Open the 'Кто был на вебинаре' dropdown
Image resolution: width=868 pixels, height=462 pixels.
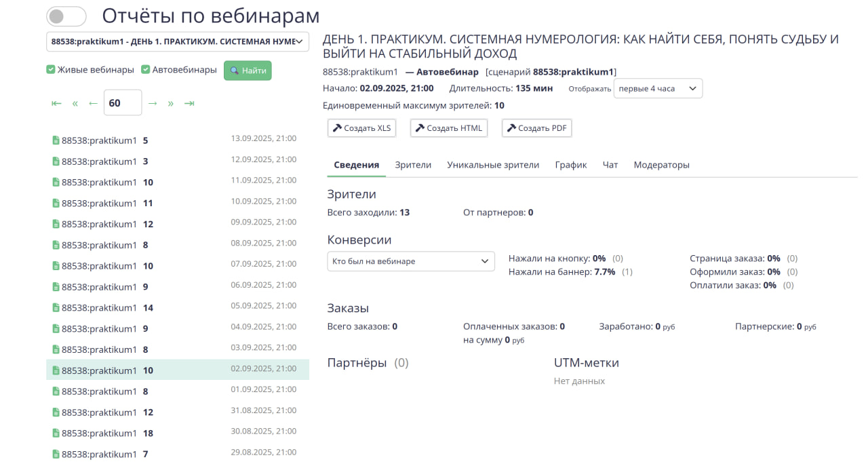pos(411,261)
